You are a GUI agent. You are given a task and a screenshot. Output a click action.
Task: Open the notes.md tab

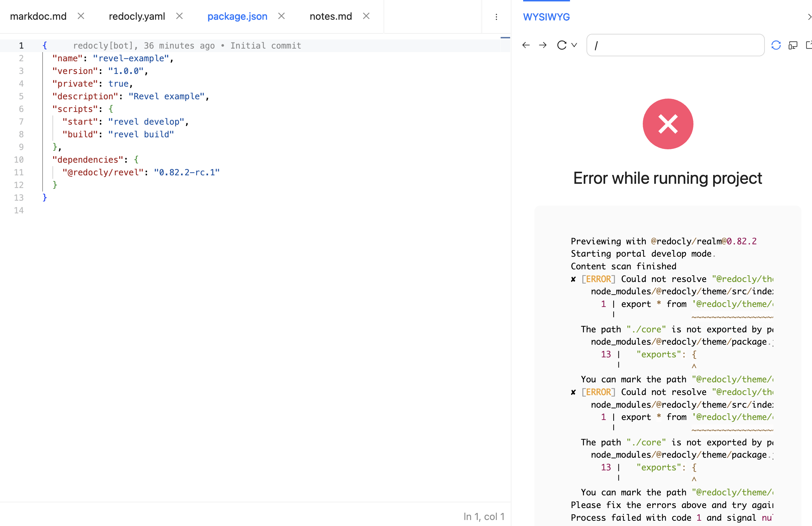pos(331,16)
